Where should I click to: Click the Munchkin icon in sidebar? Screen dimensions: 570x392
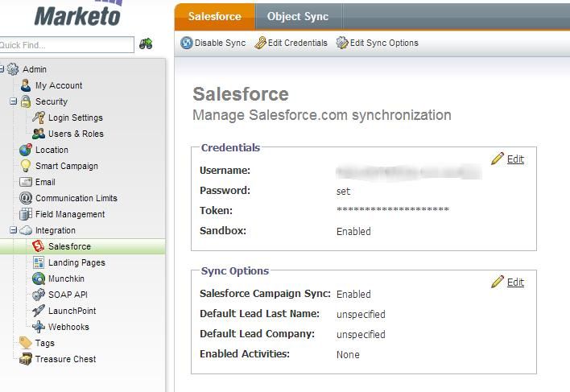click(39, 279)
